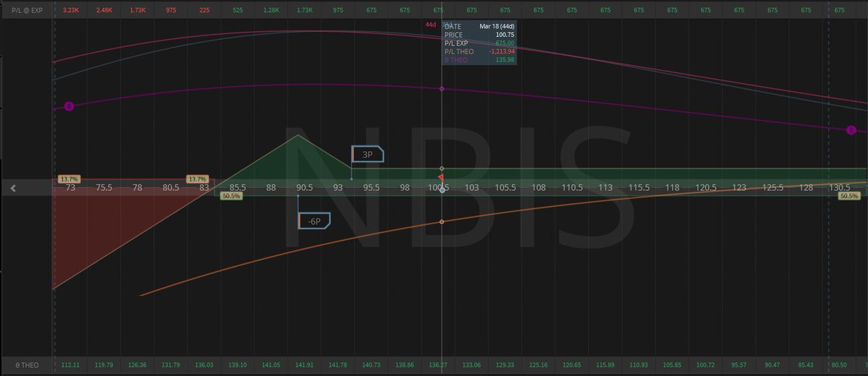
Task: Click the 103 price axis label
Action: (x=472, y=188)
